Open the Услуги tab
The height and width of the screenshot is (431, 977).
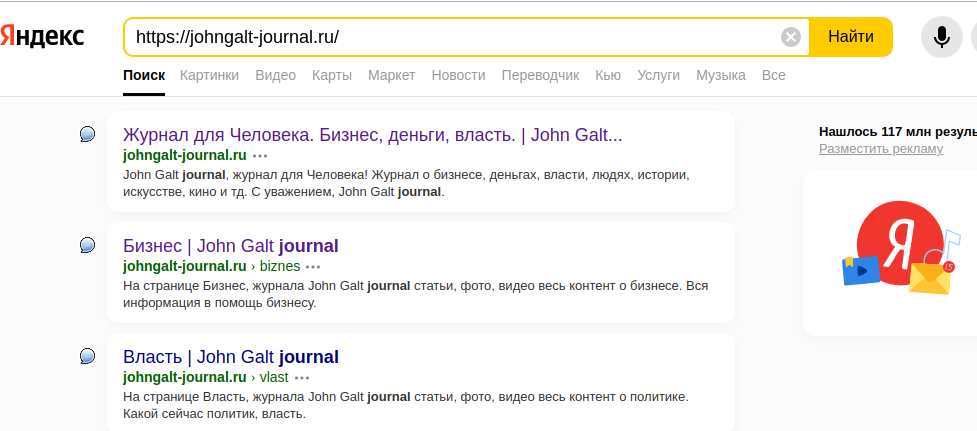(659, 75)
